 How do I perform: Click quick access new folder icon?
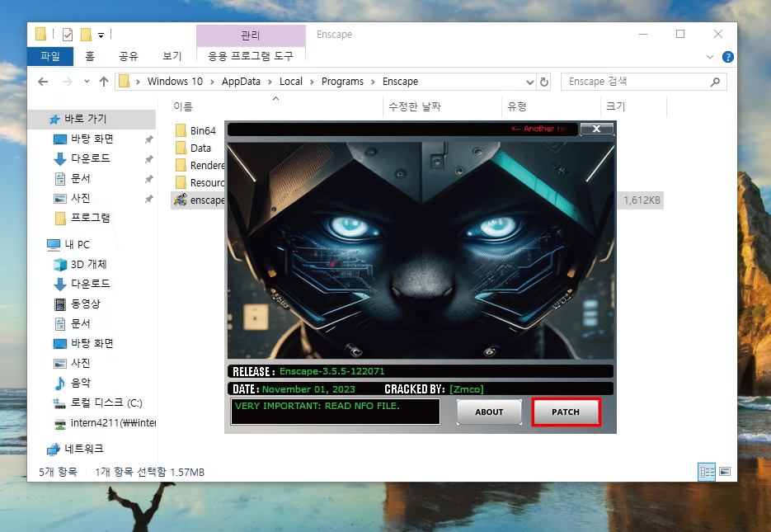[x=86, y=35]
